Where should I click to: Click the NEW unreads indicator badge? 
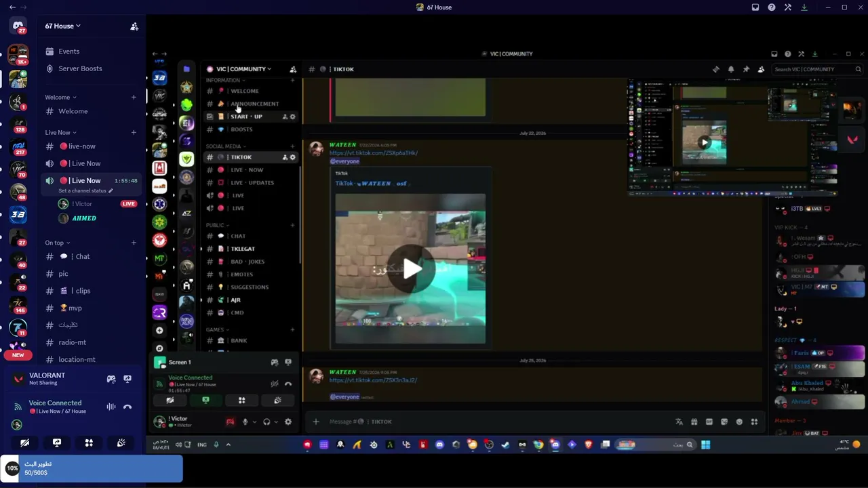tap(18, 355)
